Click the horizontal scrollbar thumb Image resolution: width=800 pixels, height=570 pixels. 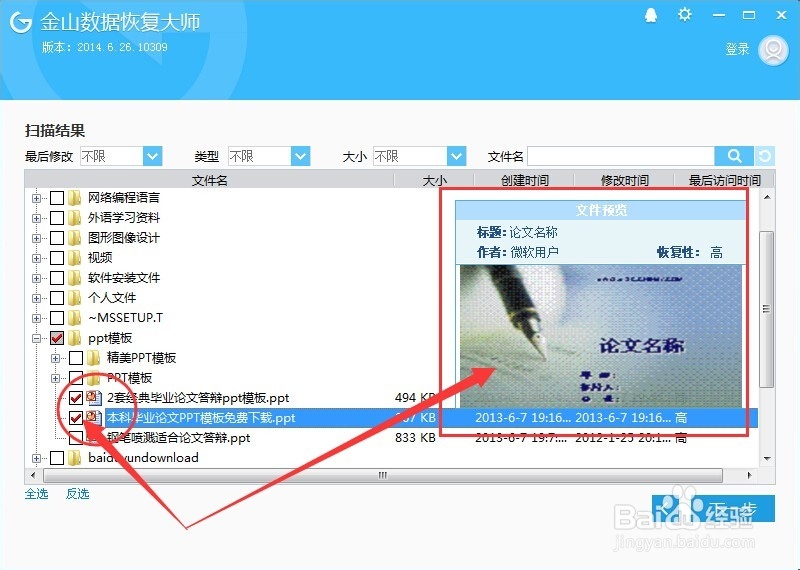coord(383,475)
